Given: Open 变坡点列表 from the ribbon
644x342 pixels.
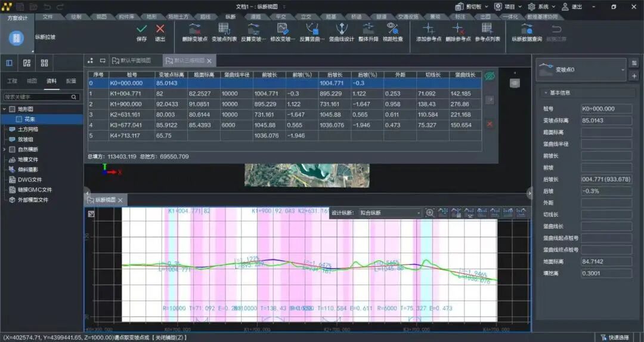Looking at the screenshot, I should pos(224,29).
